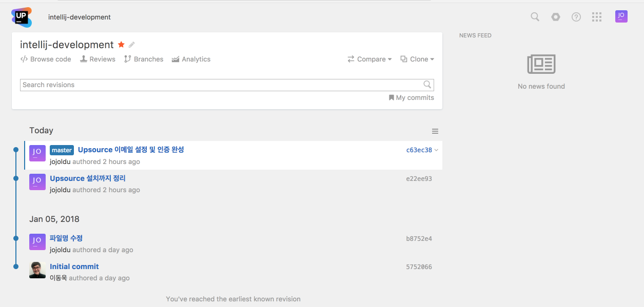Image resolution: width=644 pixels, height=307 pixels.
Task: Click graph node of commit b8752e4
Action: point(16,238)
